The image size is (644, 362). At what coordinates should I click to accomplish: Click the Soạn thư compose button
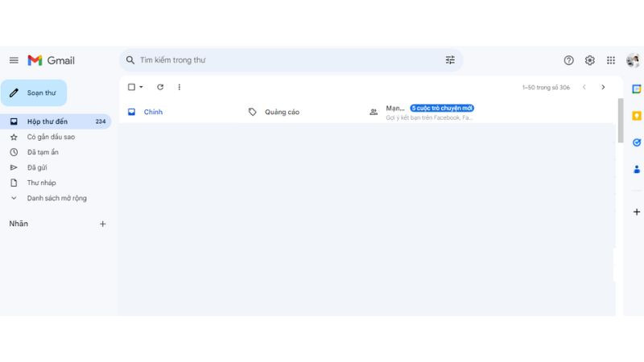(34, 93)
